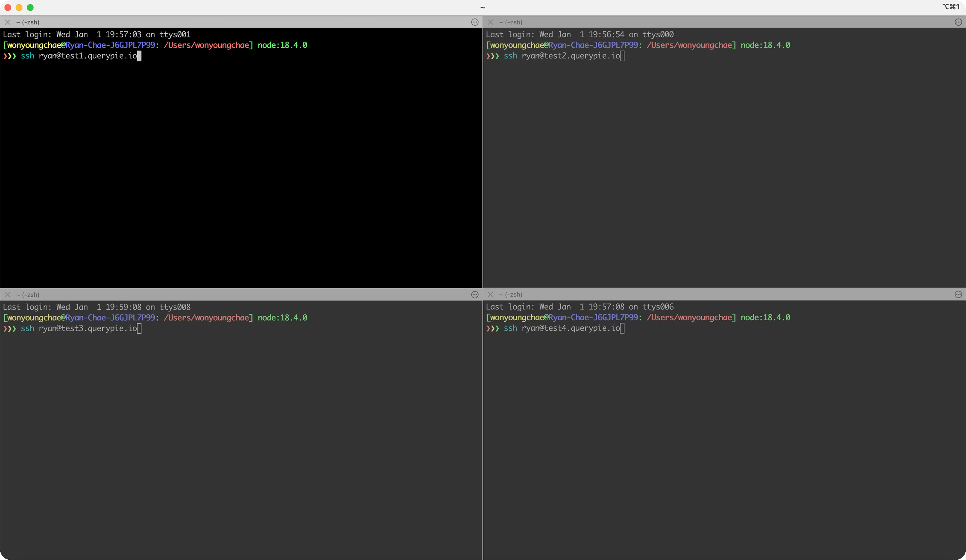The image size is (966, 560).
Task: Open options menu of top-left pane
Action: pos(475,22)
